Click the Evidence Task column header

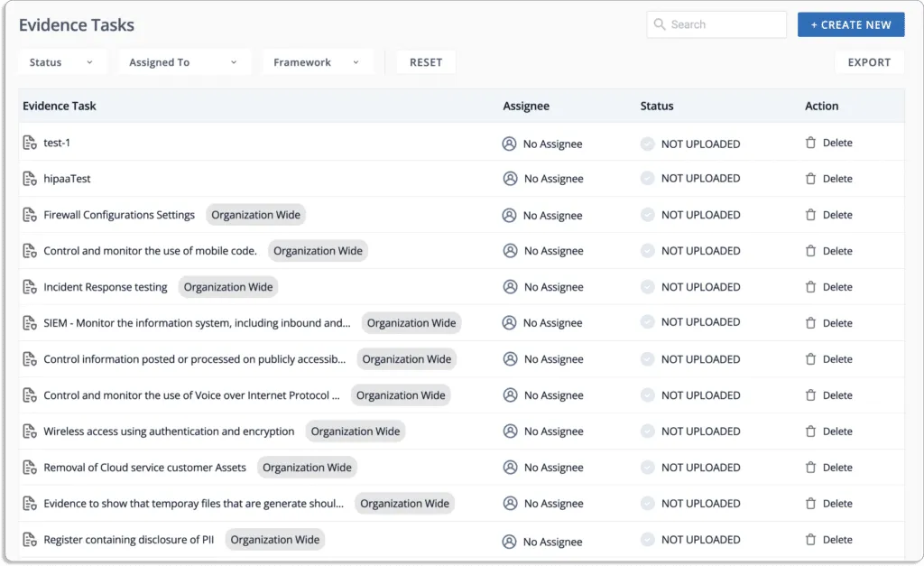(x=59, y=107)
